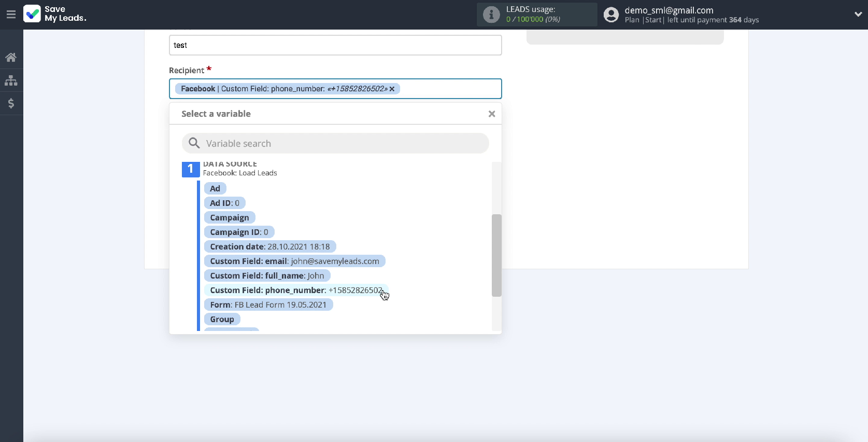
Task: Focus the Variable search field
Action: pos(335,143)
